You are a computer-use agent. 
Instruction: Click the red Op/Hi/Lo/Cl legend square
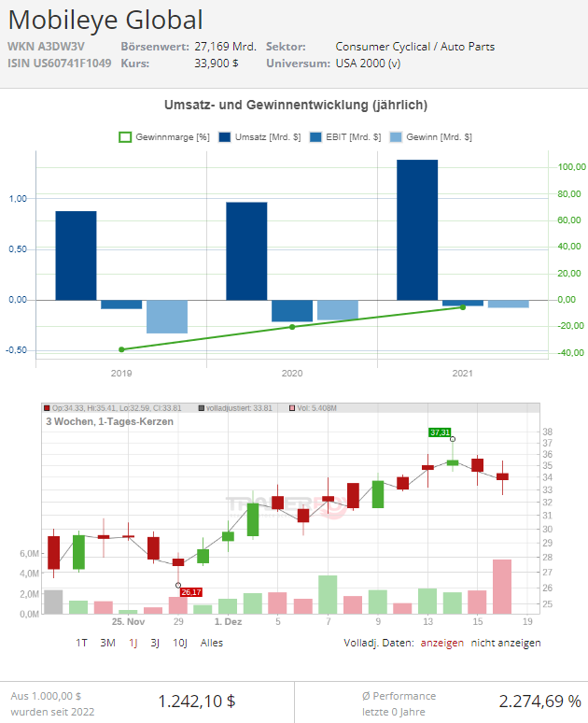(47, 408)
